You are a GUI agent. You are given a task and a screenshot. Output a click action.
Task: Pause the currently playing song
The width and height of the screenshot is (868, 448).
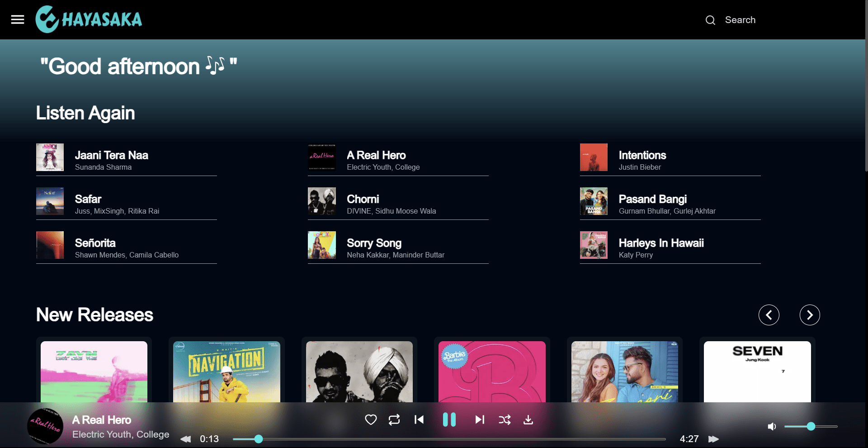tap(449, 419)
